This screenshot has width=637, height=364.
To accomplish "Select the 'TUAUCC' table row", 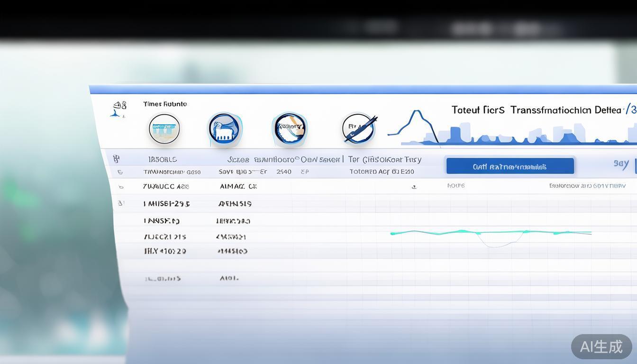I will pos(166,187).
